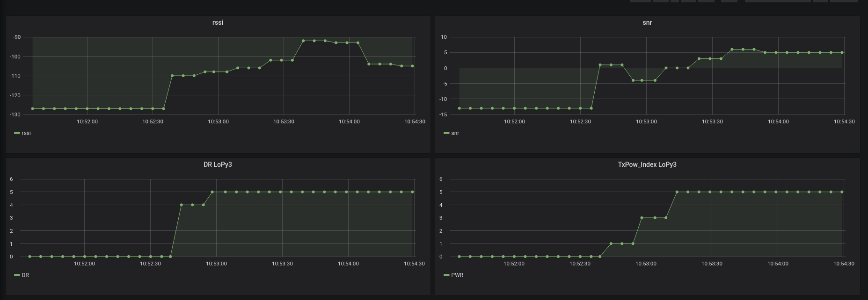Click the rssi legend color line
Viewport: 868px width, 300px height.
coord(17,133)
